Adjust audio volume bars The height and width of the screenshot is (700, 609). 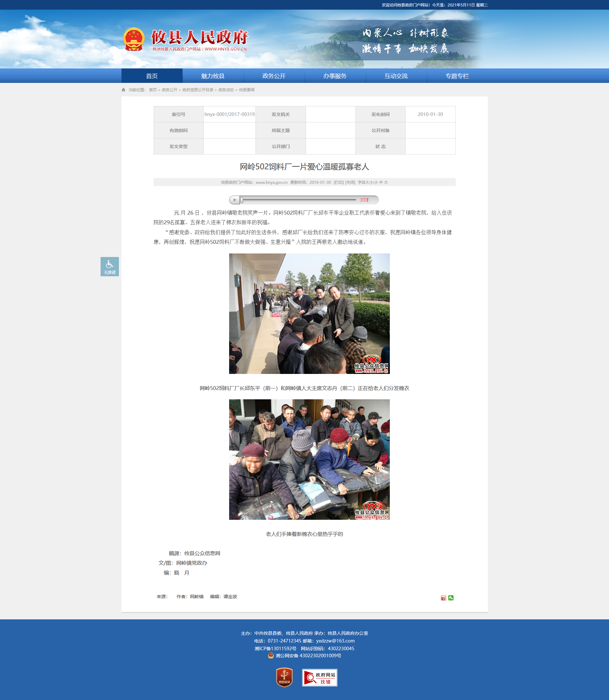[x=364, y=200]
